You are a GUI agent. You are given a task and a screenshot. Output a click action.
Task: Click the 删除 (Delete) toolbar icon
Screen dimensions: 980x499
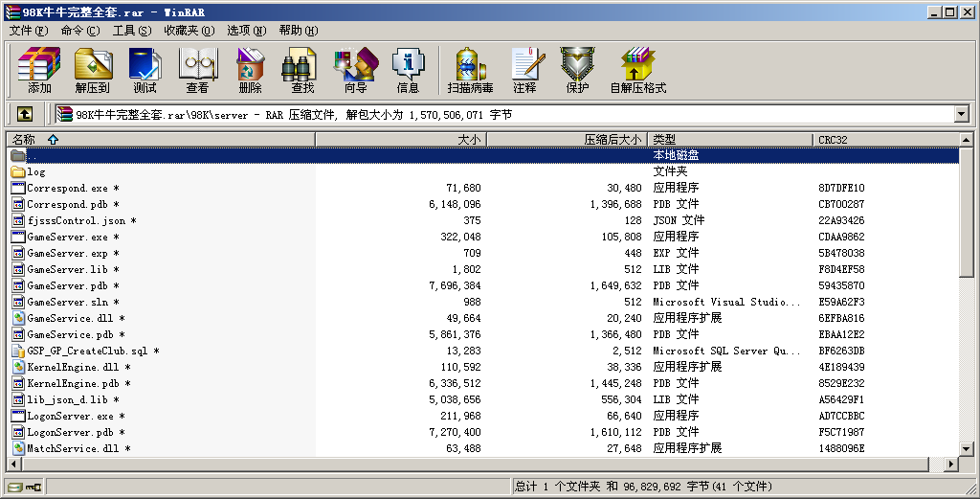[251, 71]
